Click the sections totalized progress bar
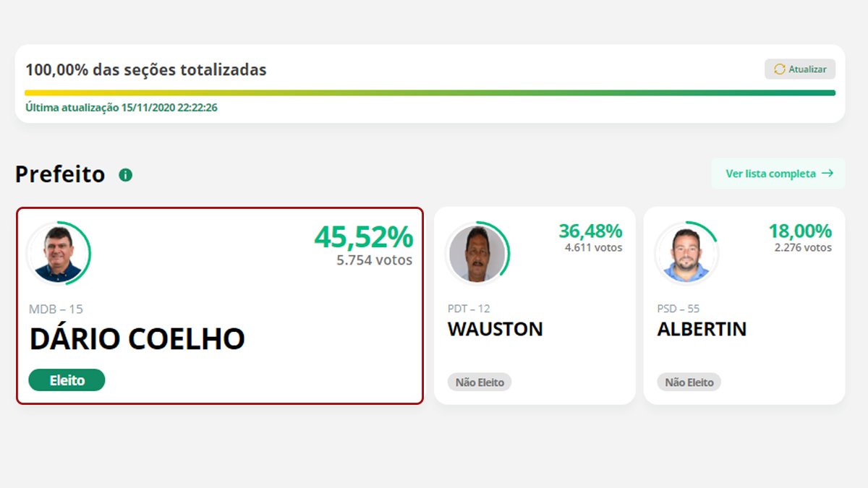The height and width of the screenshot is (488, 868). (430, 93)
